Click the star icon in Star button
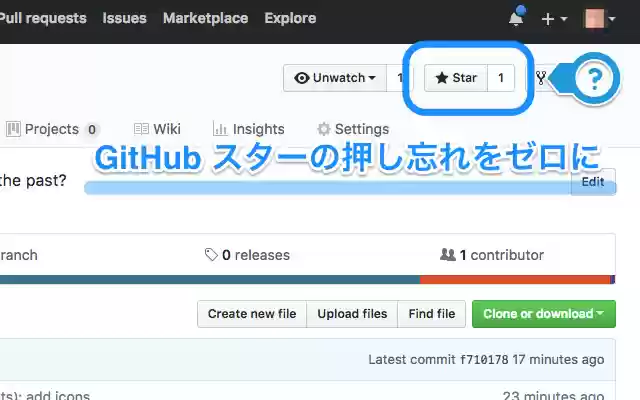 (x=442, y=78)
